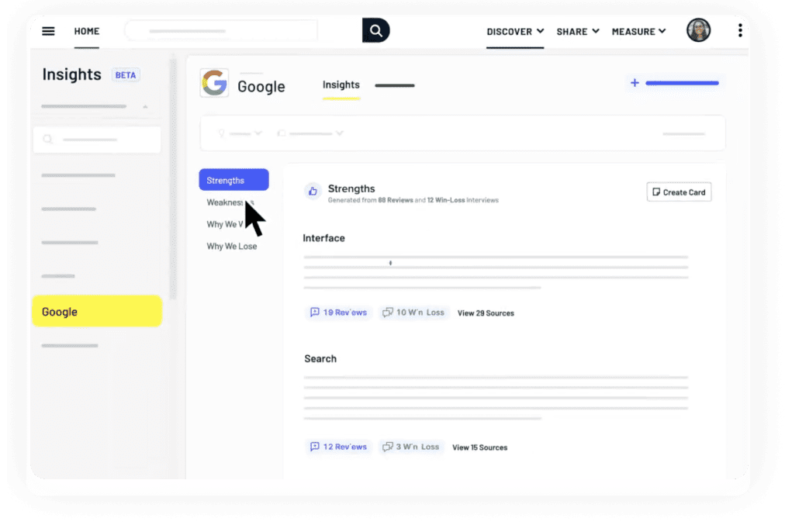The width and height of the screenshot is (792, 532).
Task: Go to the Home tab
Action: tap(86, 32)
